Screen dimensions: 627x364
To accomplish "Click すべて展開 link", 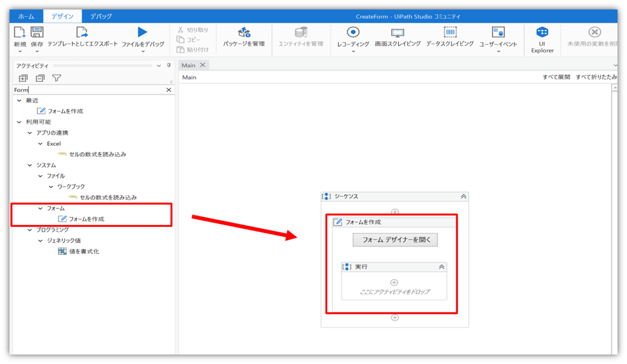I will [556, 77].
